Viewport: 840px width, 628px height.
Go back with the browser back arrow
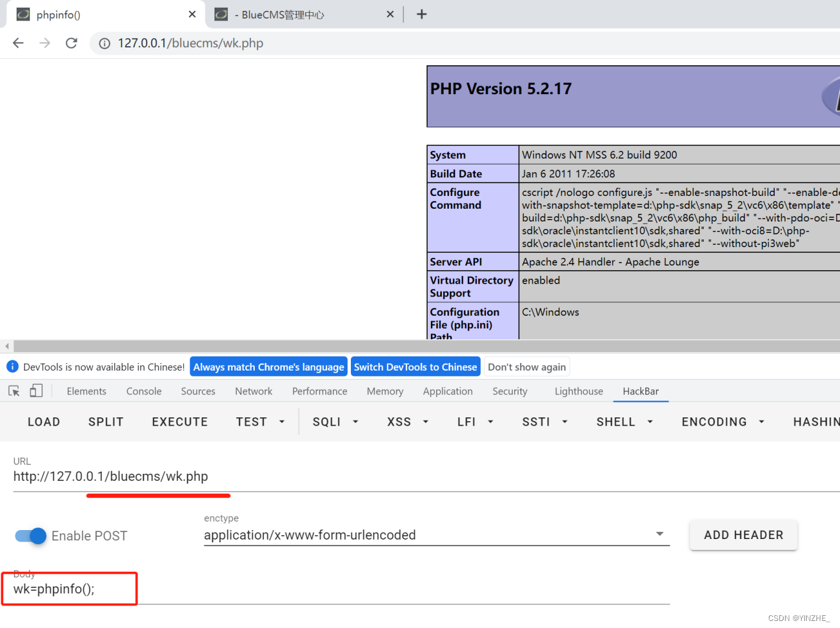pyautogui.click(x=18, y=43)
